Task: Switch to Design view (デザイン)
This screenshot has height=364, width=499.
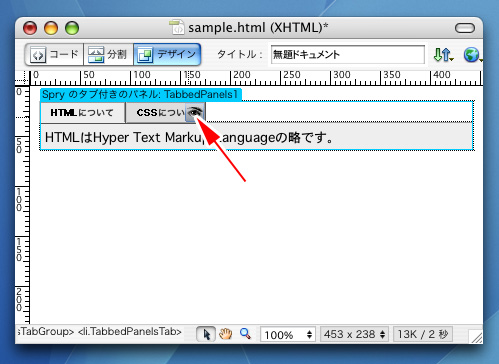Action: (167, 54)
